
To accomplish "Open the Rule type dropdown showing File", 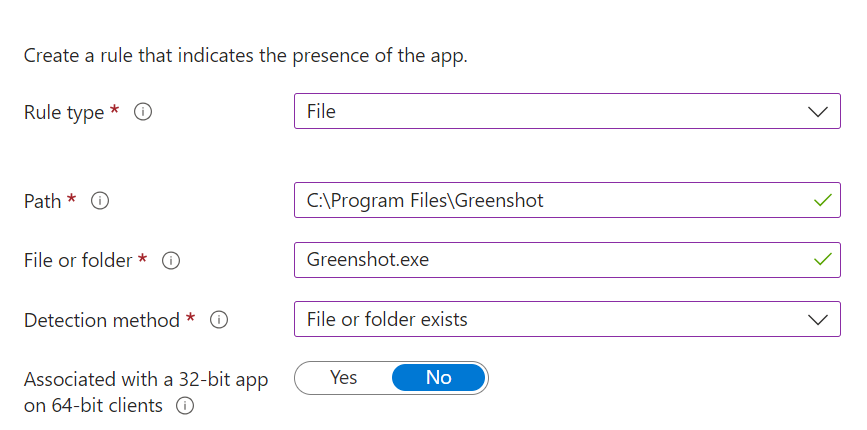I will (567, 111).
